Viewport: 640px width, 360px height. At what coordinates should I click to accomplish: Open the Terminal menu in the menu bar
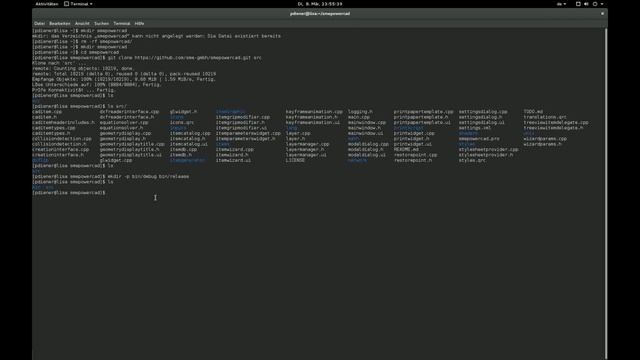pyautogui.click(x=122, y=24)
